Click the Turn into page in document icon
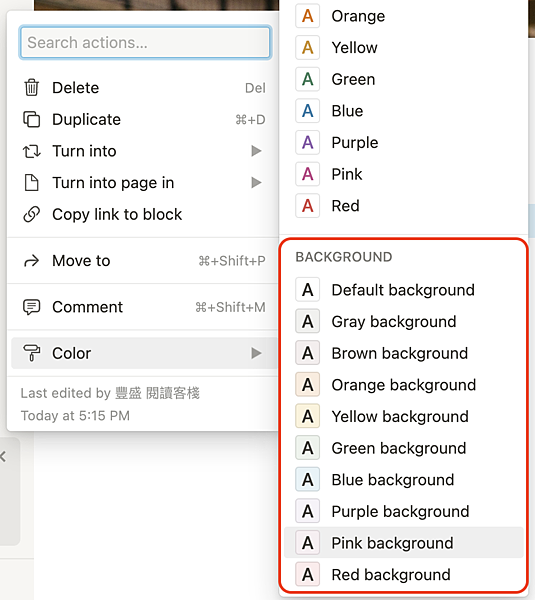Image resolution: width=535 pixels, height=600 pixels. (31, 183)
